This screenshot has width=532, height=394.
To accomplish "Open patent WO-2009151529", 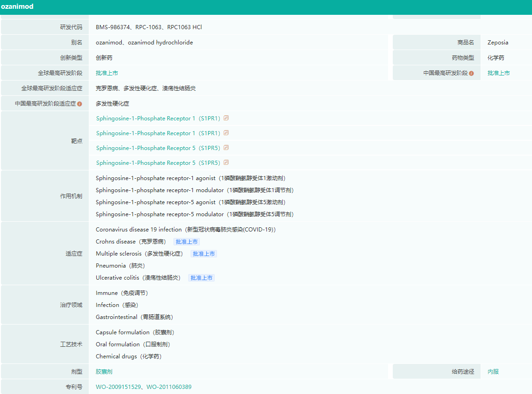I will point(118,387).
